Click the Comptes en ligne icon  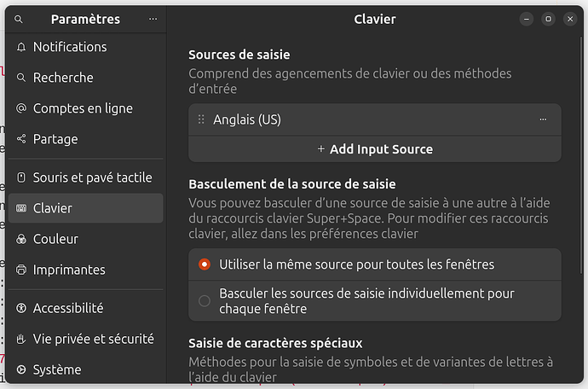(x=21, y=108)
